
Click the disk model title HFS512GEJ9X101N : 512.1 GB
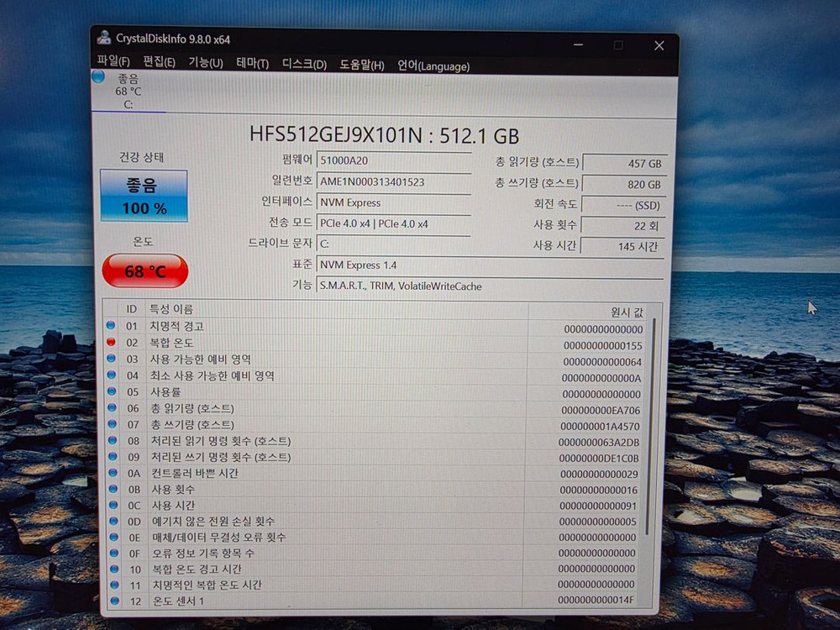click(384, 135)
